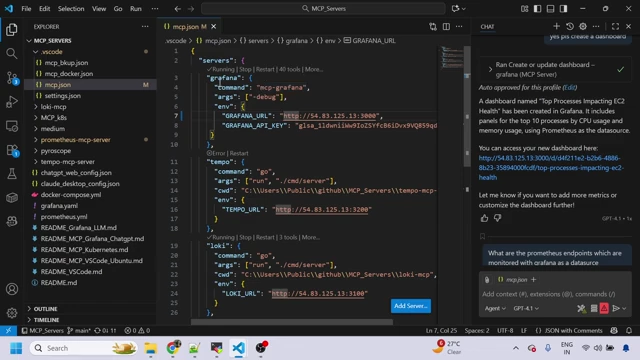Open the Run menu
Screen dimensions: 640x360
click(x=136, y=9)
